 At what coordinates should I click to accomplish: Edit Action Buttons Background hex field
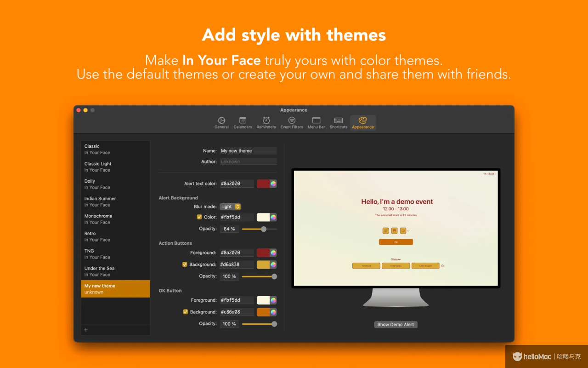[237, 264]
